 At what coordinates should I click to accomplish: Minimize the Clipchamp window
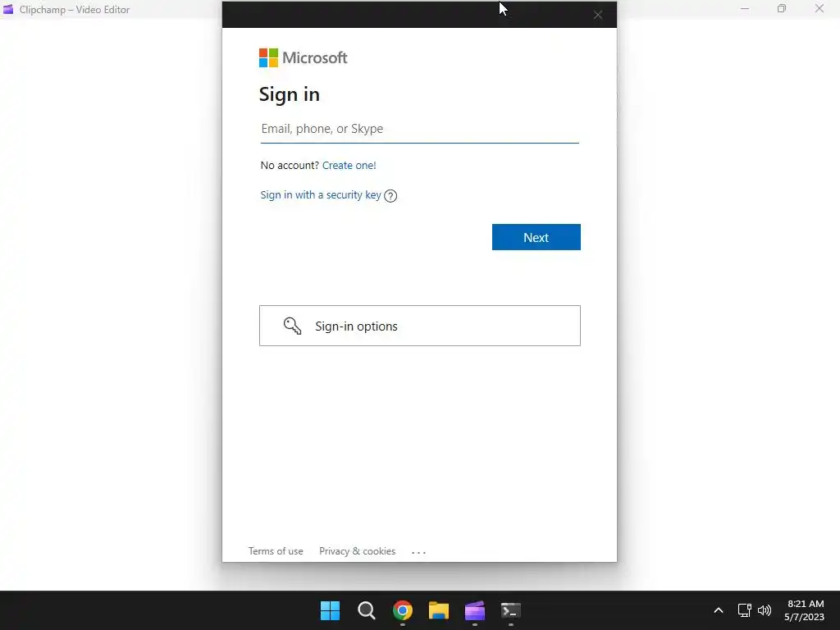click(x=745, y=9)
